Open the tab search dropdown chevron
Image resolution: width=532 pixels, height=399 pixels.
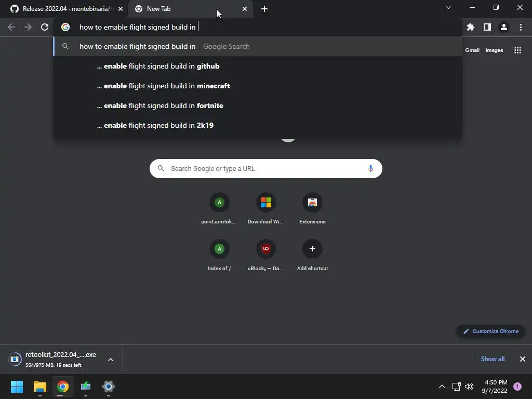pyautogui.click(x=448, y=7)
